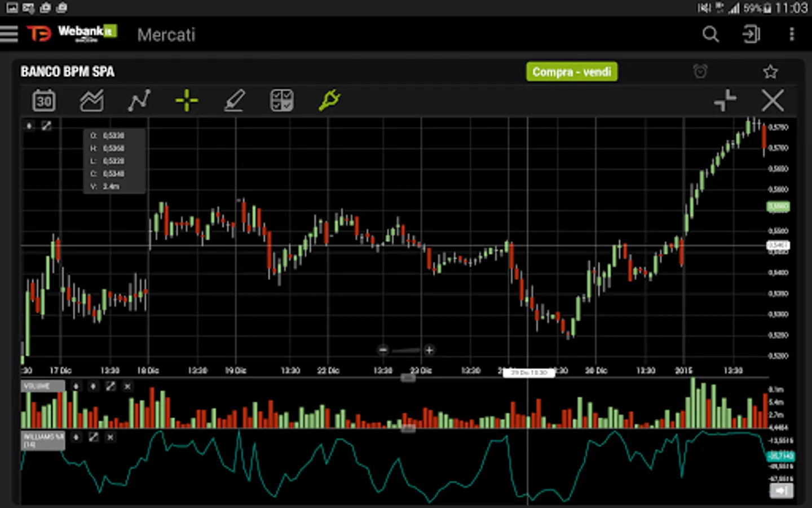Select the Williams %R indicator label
This screenshot has height=508, width=812.
43,440
